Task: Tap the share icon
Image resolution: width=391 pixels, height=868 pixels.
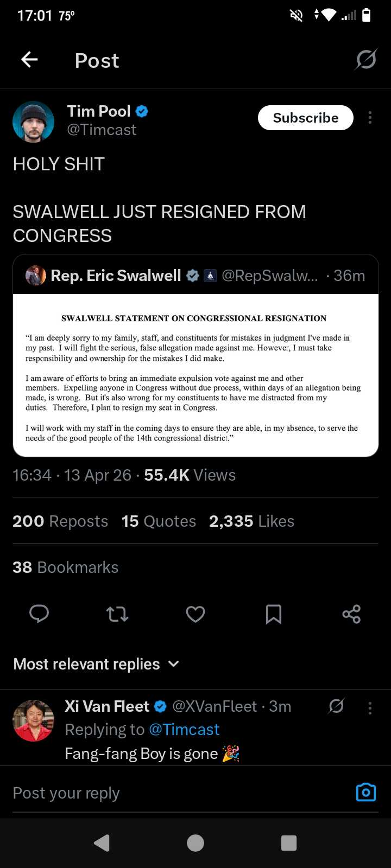Action: (x=351, y=614)
